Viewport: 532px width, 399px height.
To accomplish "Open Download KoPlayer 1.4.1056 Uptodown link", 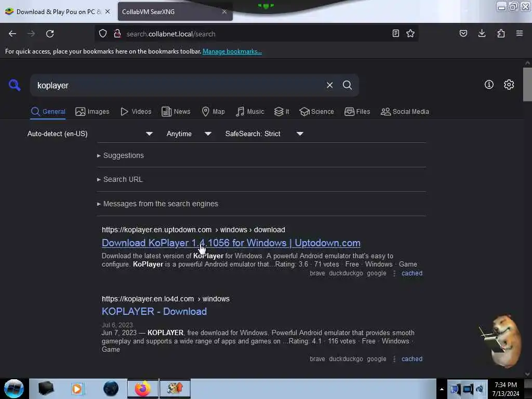I will pyautogui.click(x=231, y=243).
